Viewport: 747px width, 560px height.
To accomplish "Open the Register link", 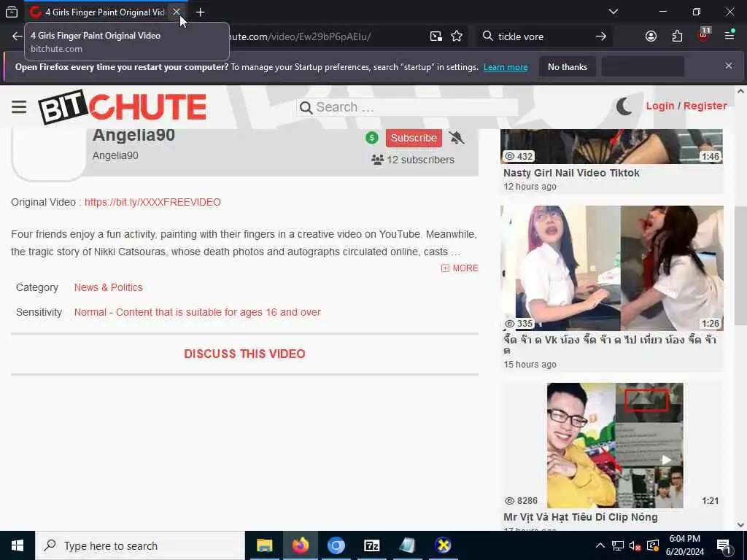I will [705, 106].
